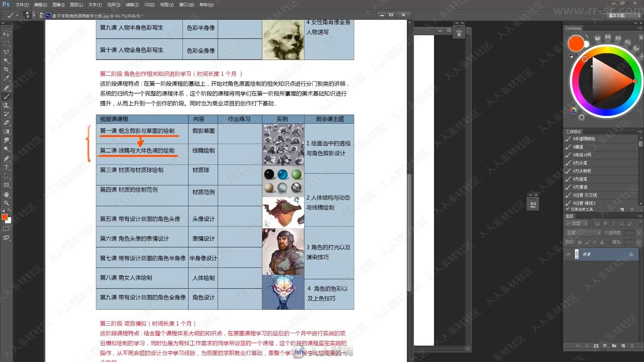644x362 pixels.
Task: Open the 编辑(E) menu
Action: click(x=40, y=5)
